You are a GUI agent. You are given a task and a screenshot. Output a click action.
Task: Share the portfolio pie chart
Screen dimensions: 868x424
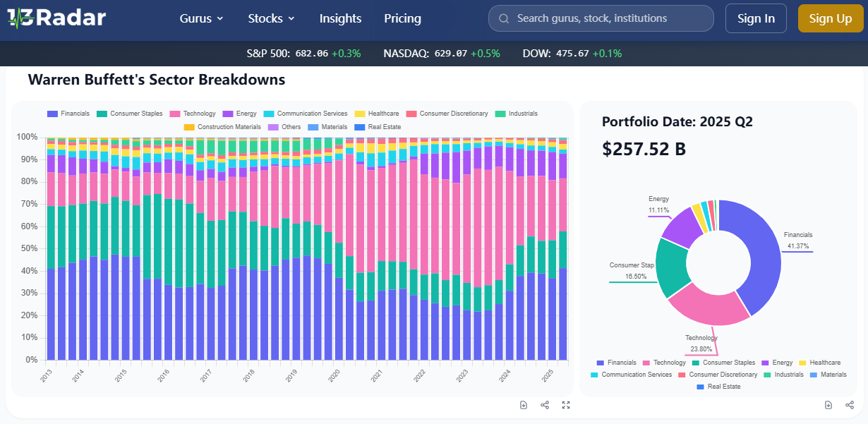(x=850, y=405)
